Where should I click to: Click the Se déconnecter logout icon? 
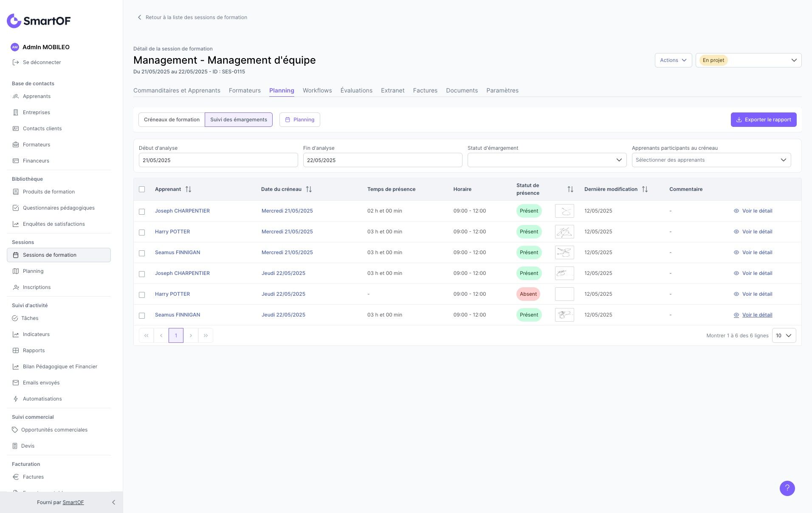pyautogui.click(x=16, y=62)
